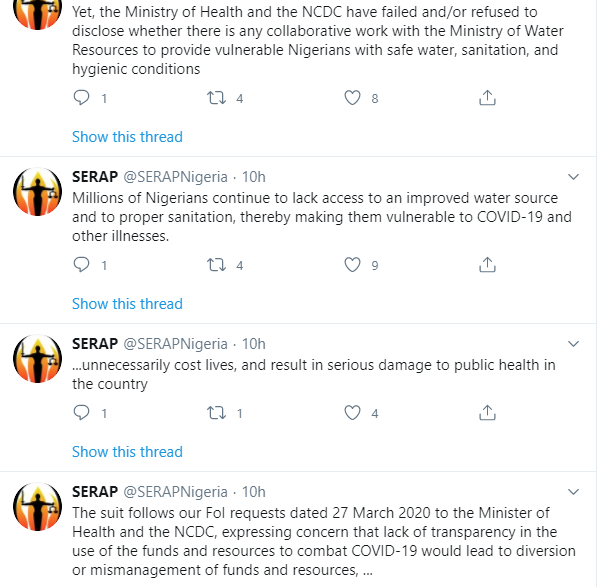Show this thread under hygienic conditions tweet

coord(127,137)
